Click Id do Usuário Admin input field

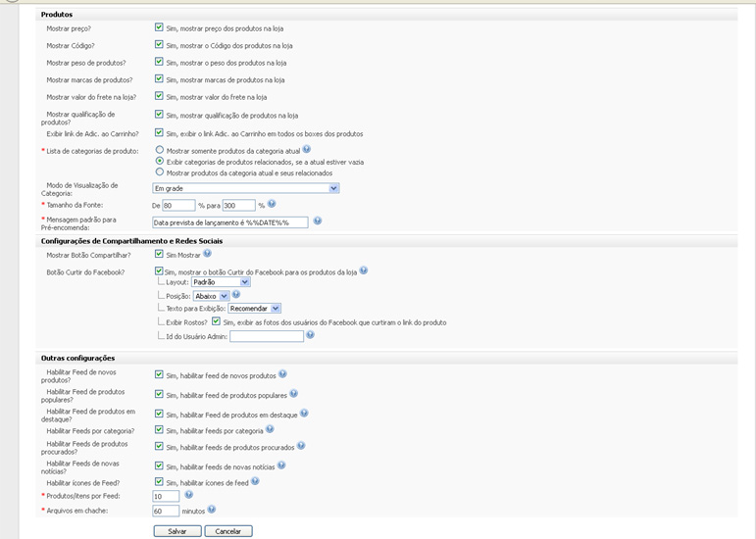coord(267,336)
